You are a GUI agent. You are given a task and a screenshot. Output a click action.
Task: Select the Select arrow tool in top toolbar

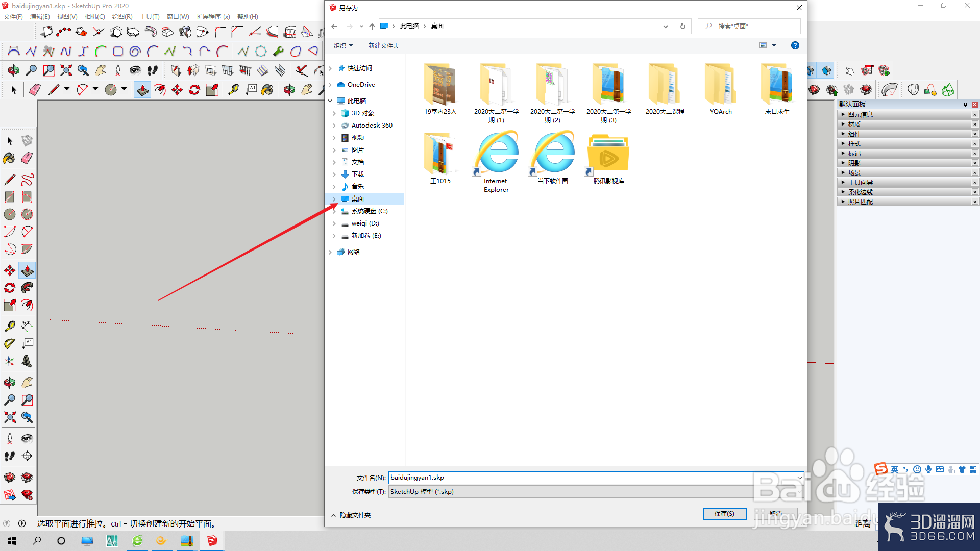[x=14, y=90]
